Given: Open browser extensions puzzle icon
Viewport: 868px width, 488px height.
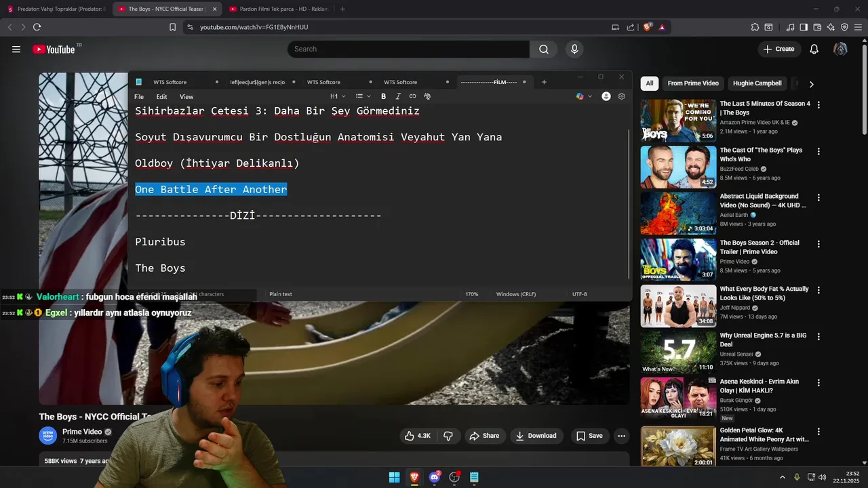Looking at the screenshot, I should point(755,27).
